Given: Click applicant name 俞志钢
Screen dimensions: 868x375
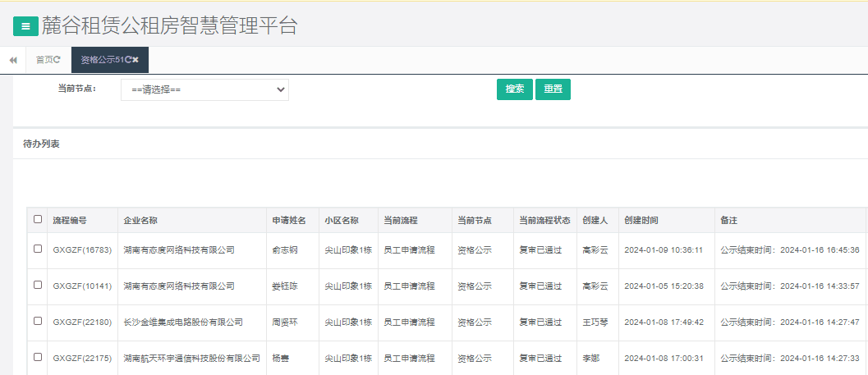Looking at the screenshot, I should pos(285,250).
